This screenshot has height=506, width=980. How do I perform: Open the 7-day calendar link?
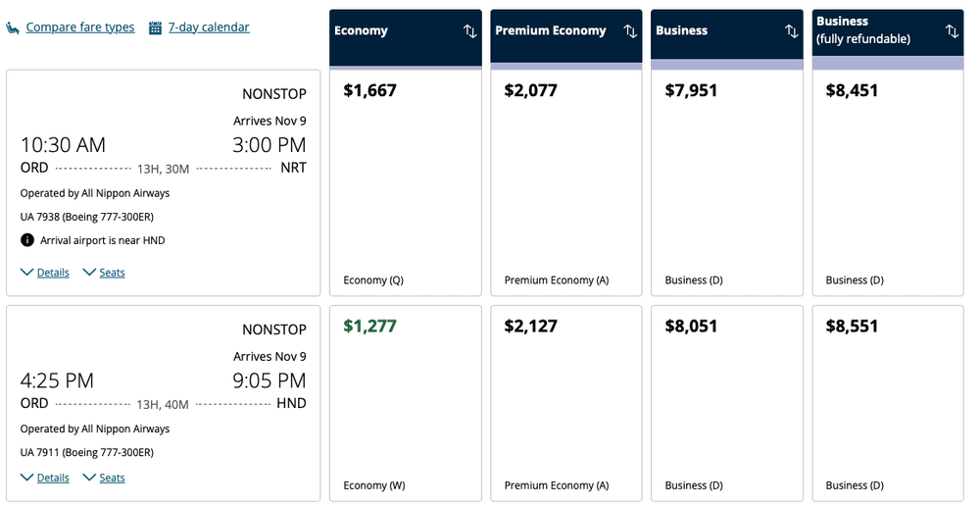tap(209, 27)
